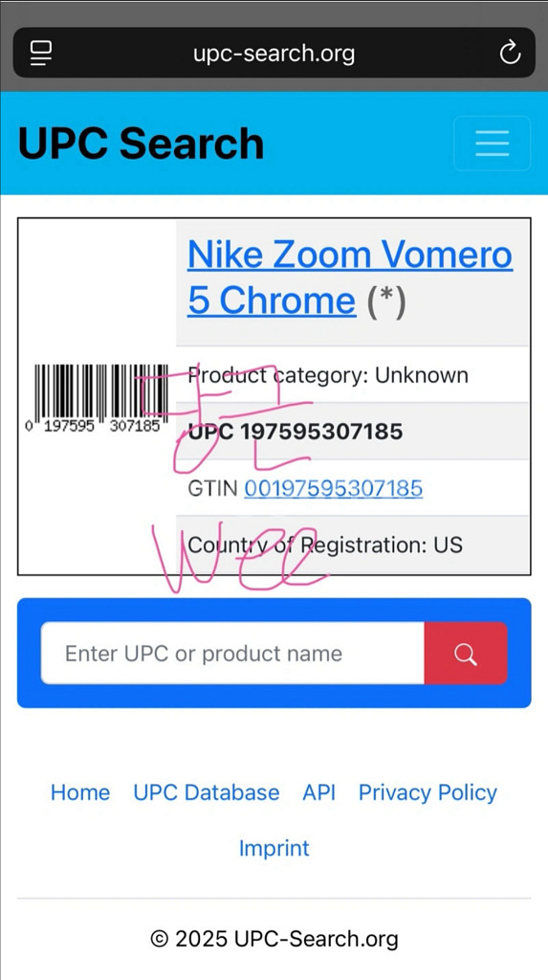
Task: Open the reader/page settings icon
Action: tap(41, 54)
